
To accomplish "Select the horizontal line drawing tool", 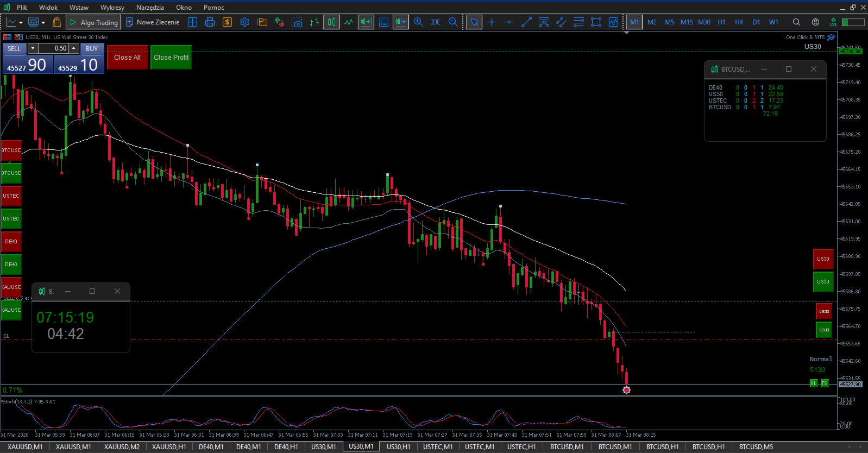I will point(509,22).
